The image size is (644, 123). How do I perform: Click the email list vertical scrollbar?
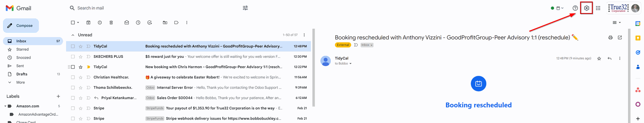314,68
